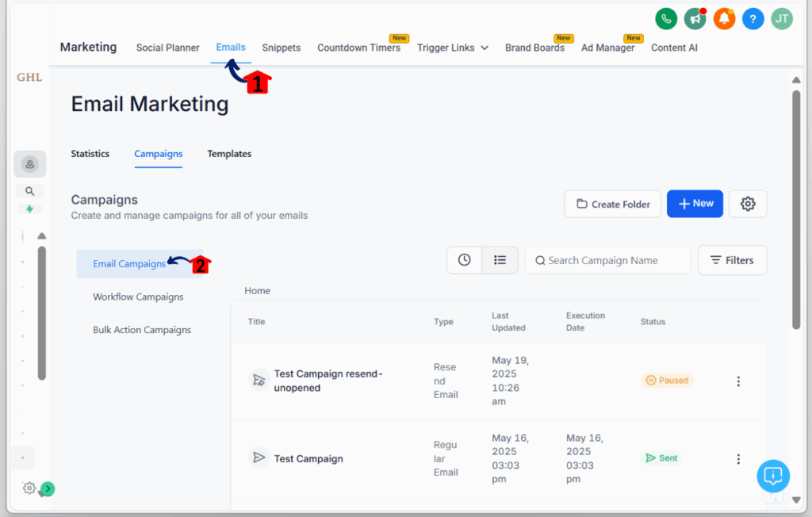
Task: Click the New campaign button
Action: (x=695, y=204)
